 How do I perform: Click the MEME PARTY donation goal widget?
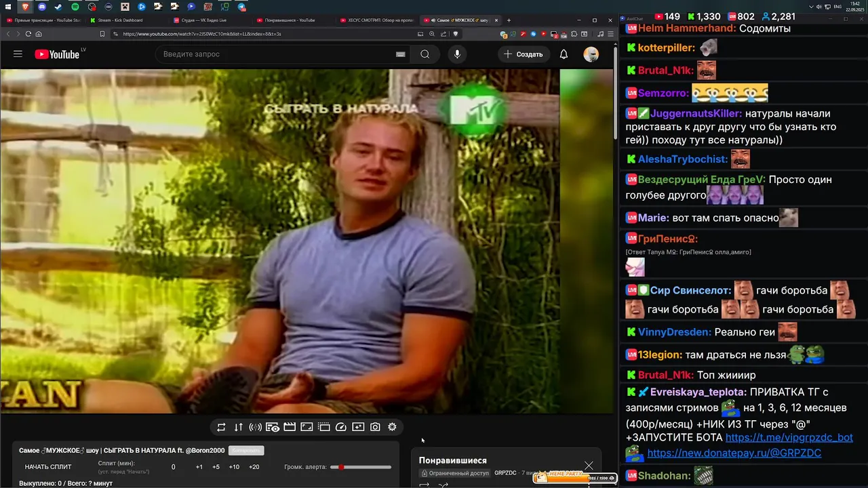click(x=575, y=477)
